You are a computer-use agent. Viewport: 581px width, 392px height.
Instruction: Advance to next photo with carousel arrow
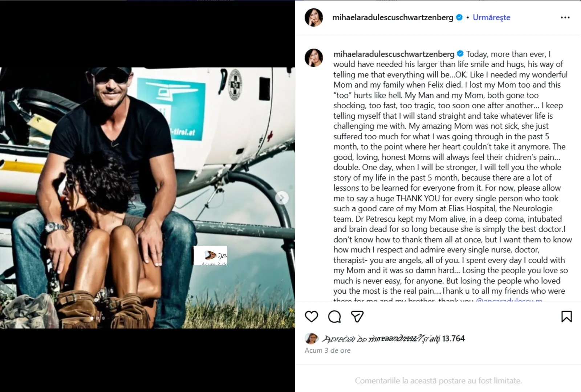point(281,198)
